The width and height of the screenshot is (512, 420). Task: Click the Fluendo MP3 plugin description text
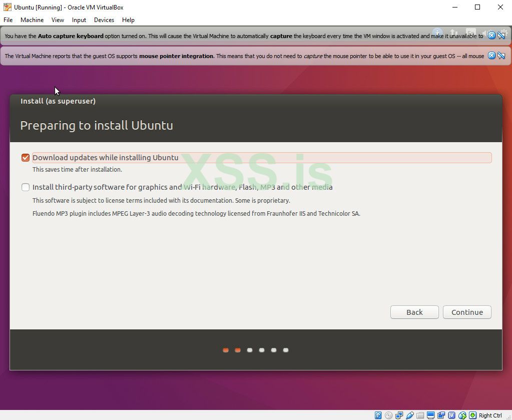pos(196,214)
